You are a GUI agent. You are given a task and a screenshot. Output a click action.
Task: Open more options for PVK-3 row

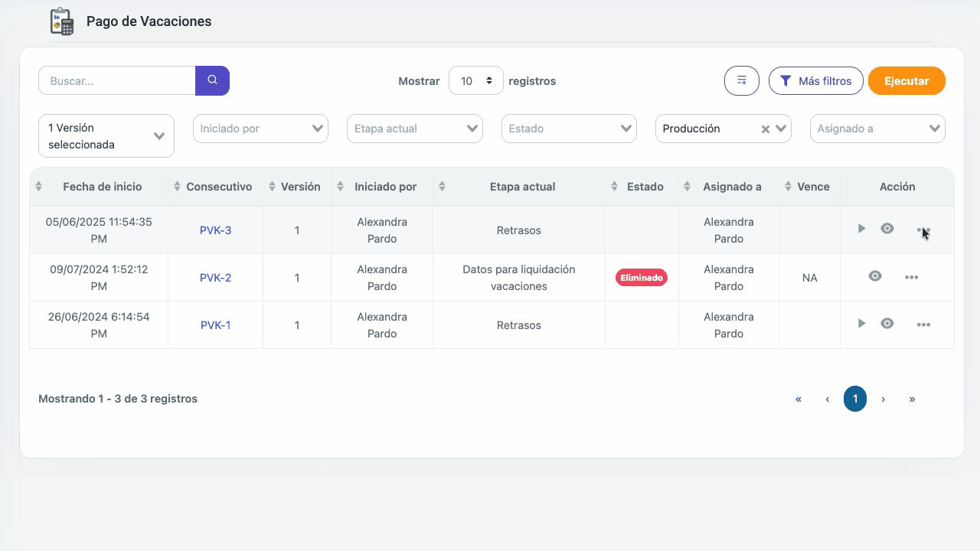[x=923, y=230]
